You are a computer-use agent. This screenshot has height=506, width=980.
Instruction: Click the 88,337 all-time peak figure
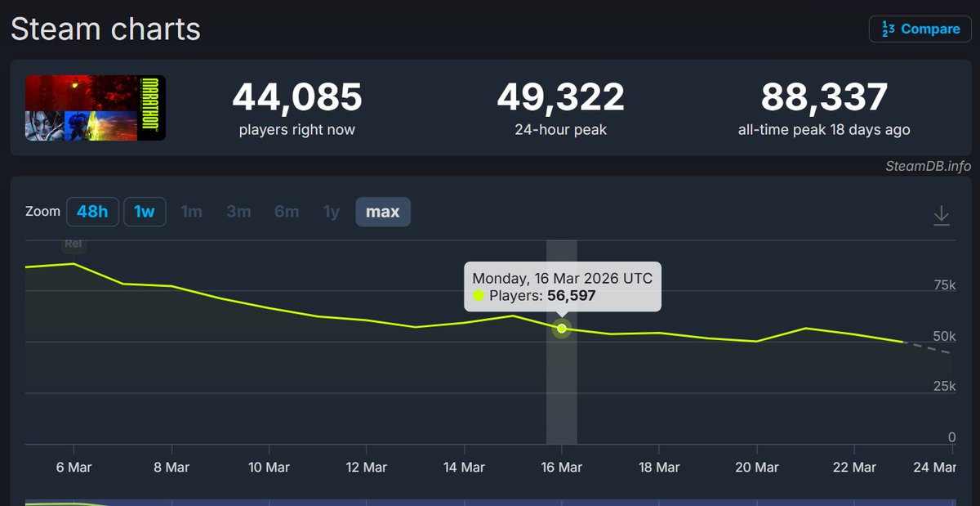click(824, 97)
